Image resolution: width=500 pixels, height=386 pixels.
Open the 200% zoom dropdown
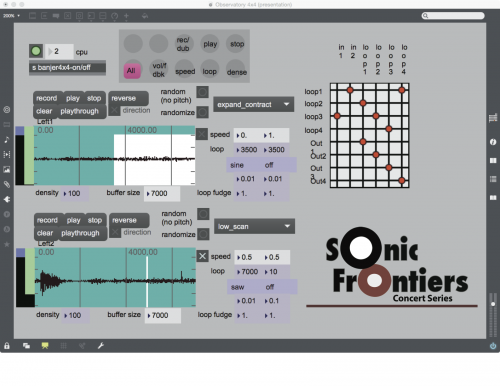click(x=12, y=16)
